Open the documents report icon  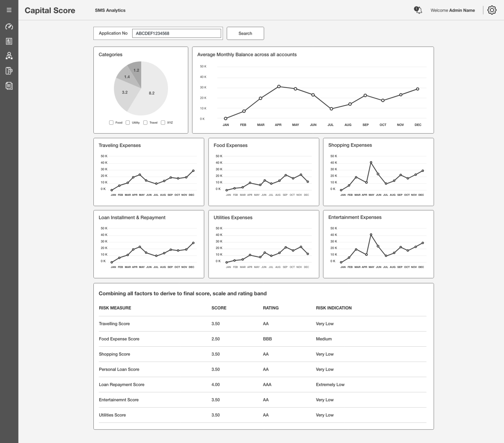(x=9, y=86)
